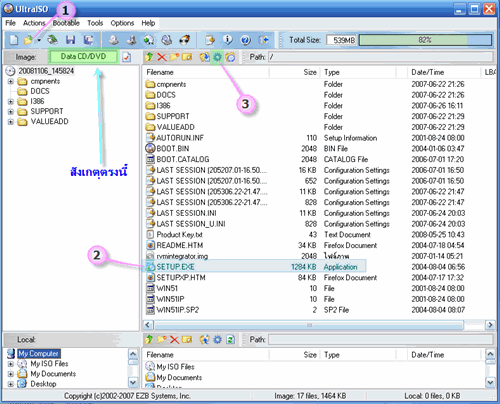
Task: Expand My Documents in the Local tree
Action: 11,374
